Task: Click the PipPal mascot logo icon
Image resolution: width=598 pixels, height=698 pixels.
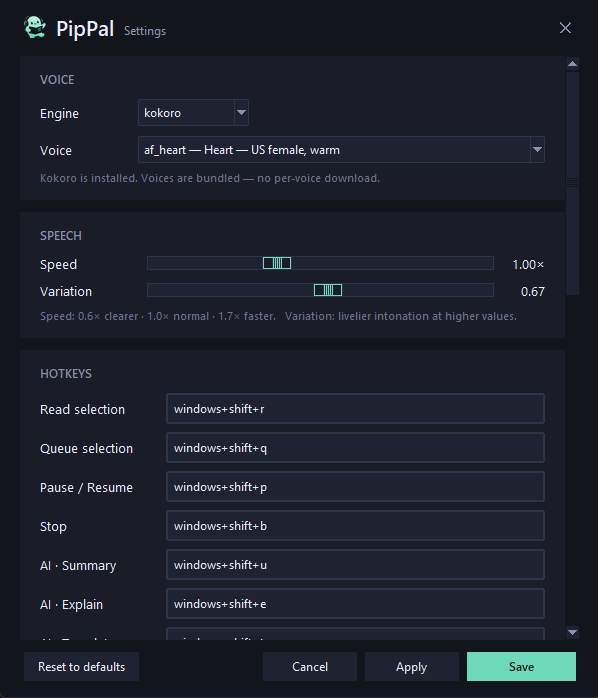Action: (35, 28)
